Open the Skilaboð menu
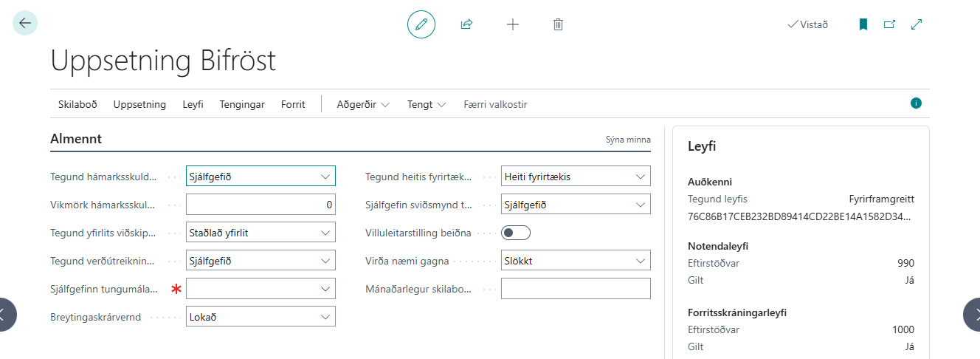 (77, 104)
